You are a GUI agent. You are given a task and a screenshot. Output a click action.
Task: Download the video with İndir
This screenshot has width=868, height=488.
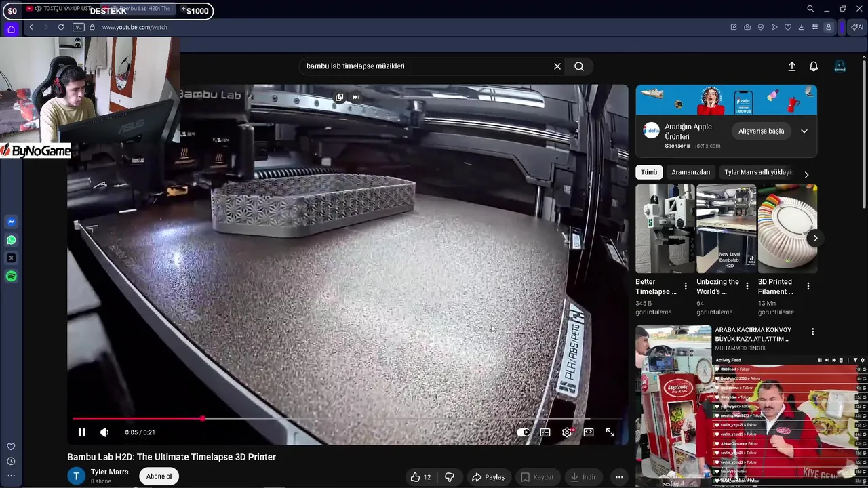pyautogui.click(x=583, y=477)
